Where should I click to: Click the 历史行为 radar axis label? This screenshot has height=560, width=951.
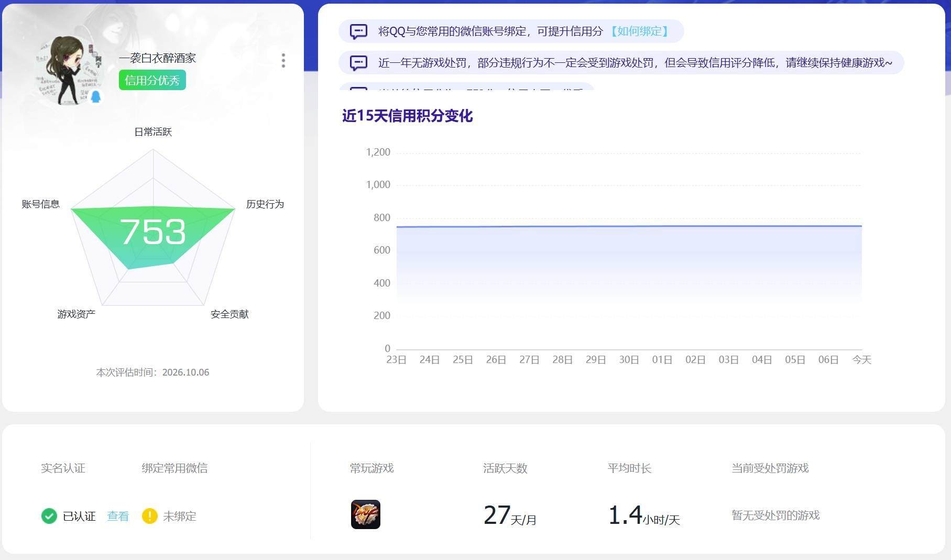265,204
